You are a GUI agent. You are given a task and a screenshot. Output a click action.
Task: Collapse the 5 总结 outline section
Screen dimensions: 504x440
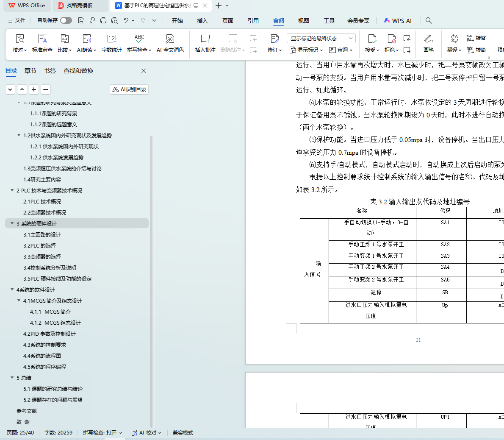(x=12, y=378)
